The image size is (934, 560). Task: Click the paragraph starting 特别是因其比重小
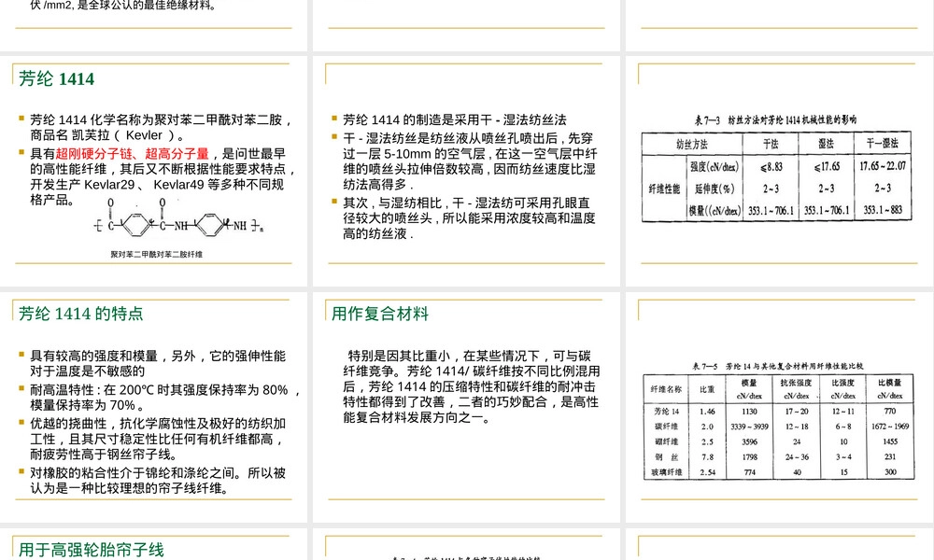471,386
